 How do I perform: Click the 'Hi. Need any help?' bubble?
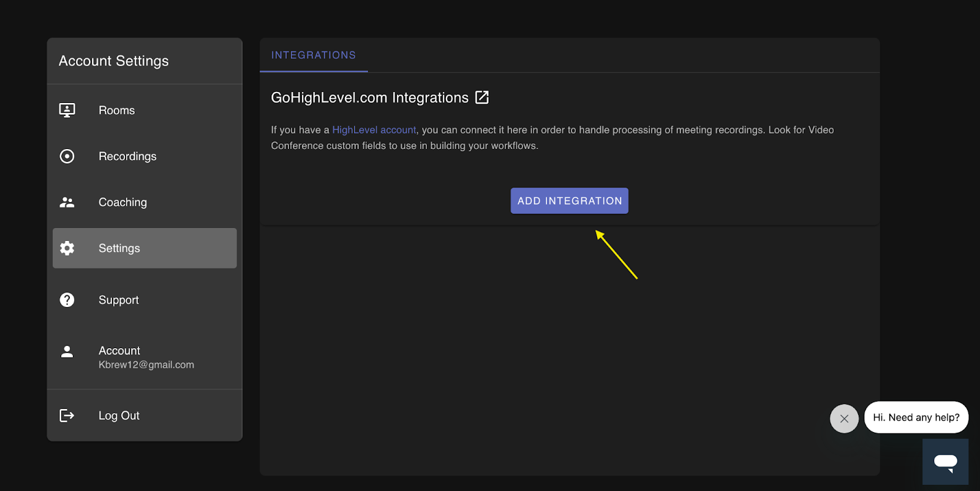pyautogui.click(x=916, y=417)
